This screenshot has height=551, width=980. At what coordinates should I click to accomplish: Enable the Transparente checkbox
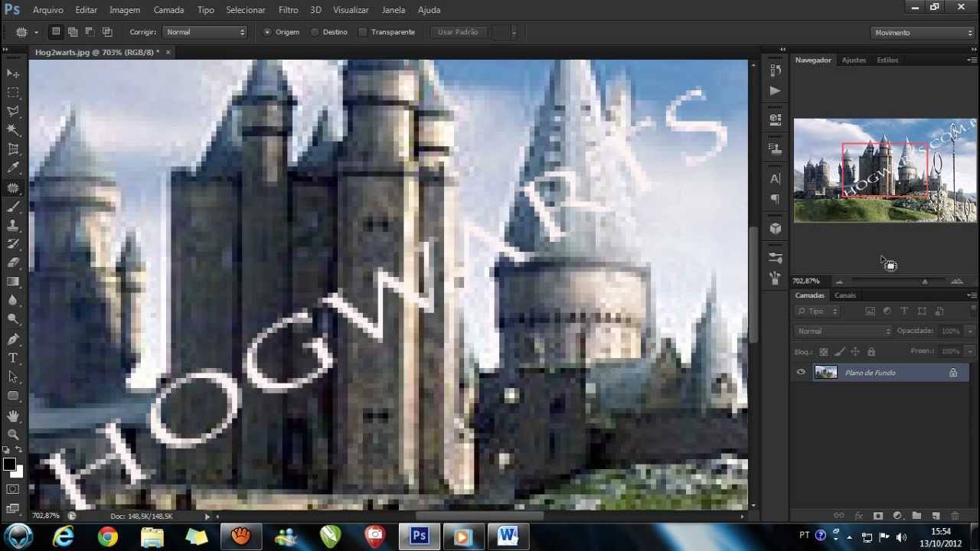363,32
